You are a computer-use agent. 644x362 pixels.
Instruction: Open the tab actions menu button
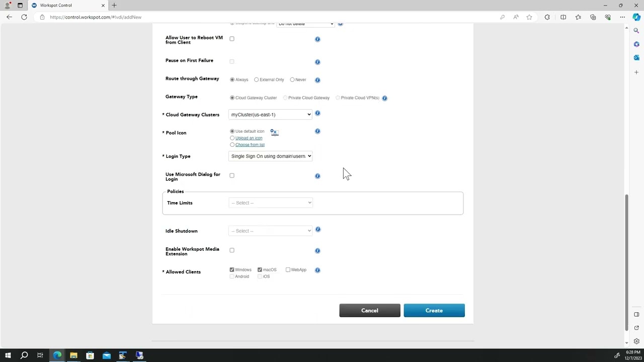20,5
